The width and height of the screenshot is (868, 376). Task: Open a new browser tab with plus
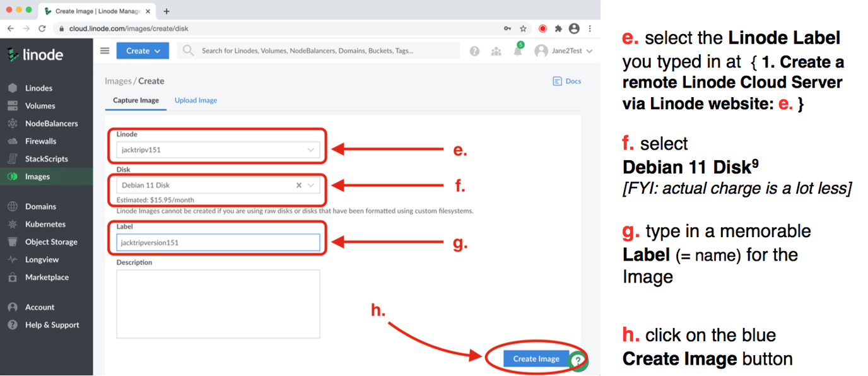pos(167,11)
